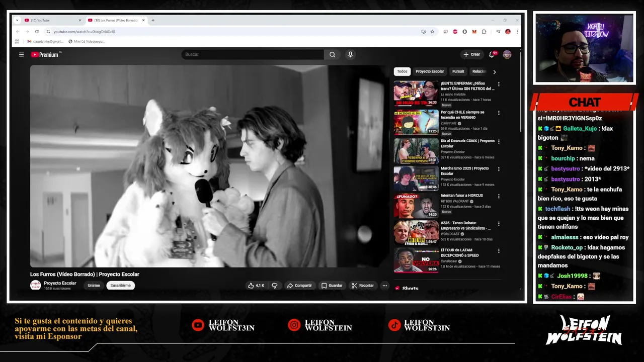
Task: Open the ¿FUNADO? HORCUS video thumbnail
Action: (x=416, y=205)
